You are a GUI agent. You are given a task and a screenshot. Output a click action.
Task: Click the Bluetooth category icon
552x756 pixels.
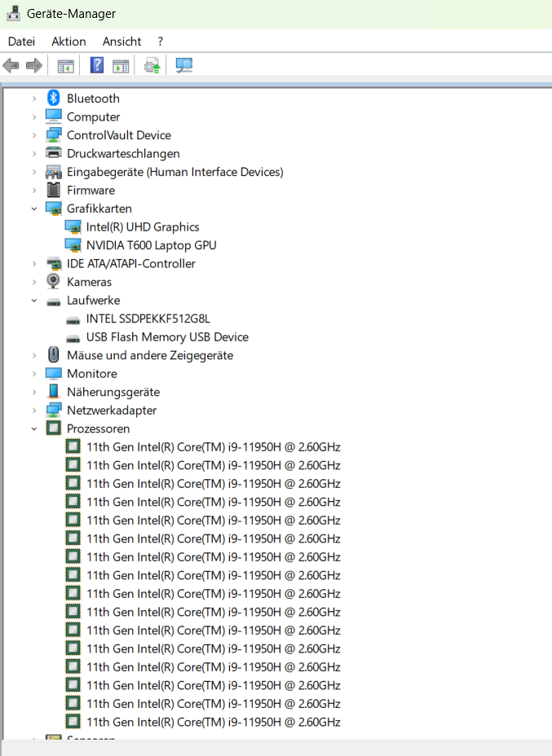(x=54, y=98)
